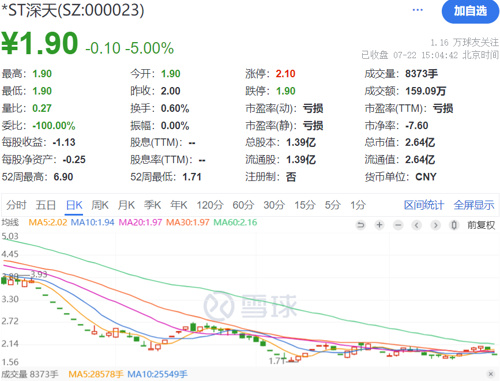Zoom in chart with plus icon
Screen dimensions: 500x381
[379, 225]
